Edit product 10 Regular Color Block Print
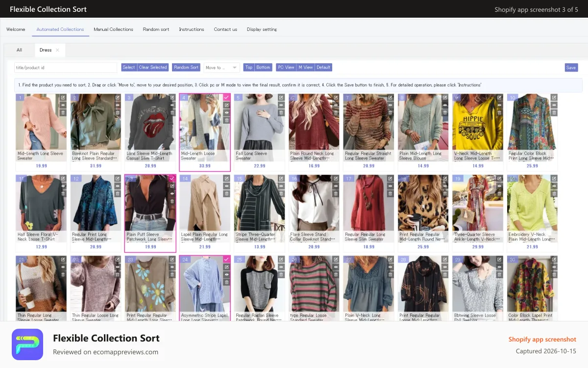 (x=554, y=98)
